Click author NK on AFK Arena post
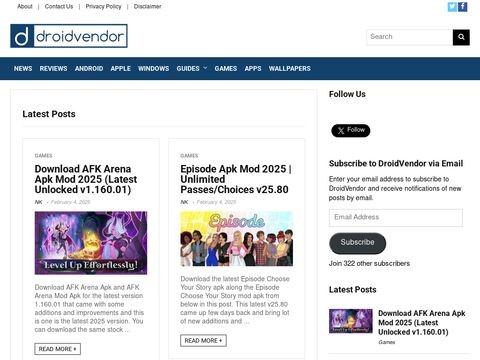Viewport: 480px width, 360px height. pyautogui.click(x=39, y=202)
